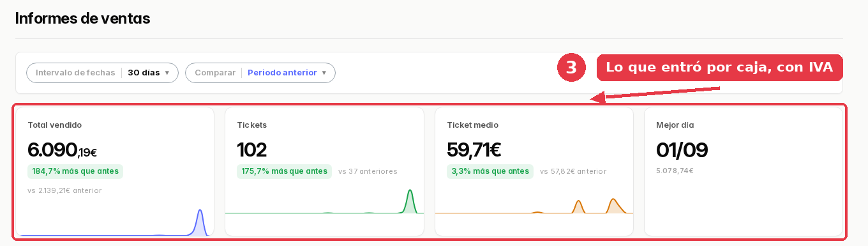Click the 59,71€ ticket medio value
Screen dimensions: 868x246
click(474, 150)
